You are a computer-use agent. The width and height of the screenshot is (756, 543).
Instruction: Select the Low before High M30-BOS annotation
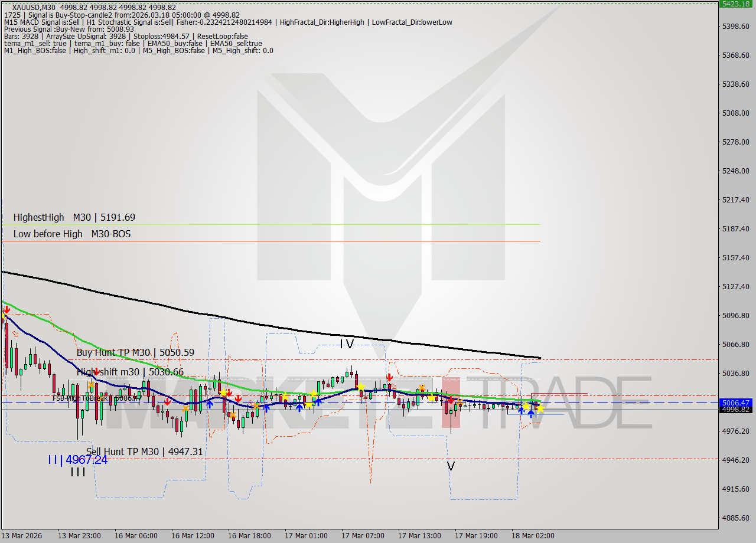tap(72, 234)
